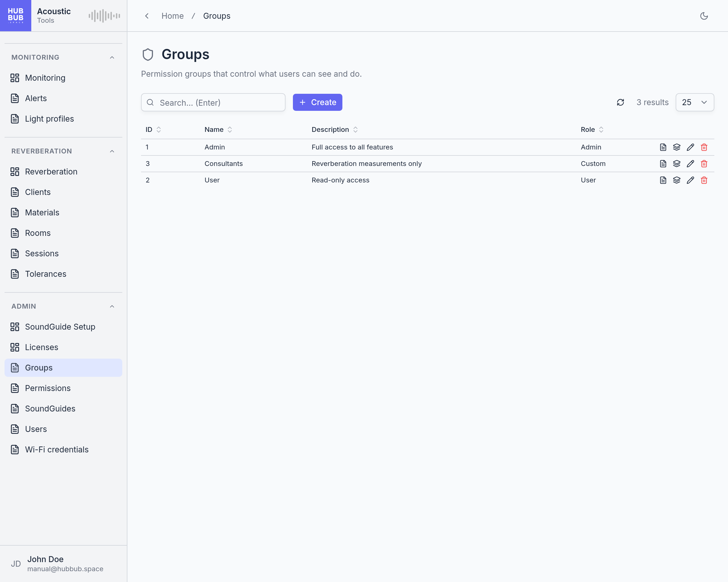Open the layers icon for Admin row

(676, 147)
